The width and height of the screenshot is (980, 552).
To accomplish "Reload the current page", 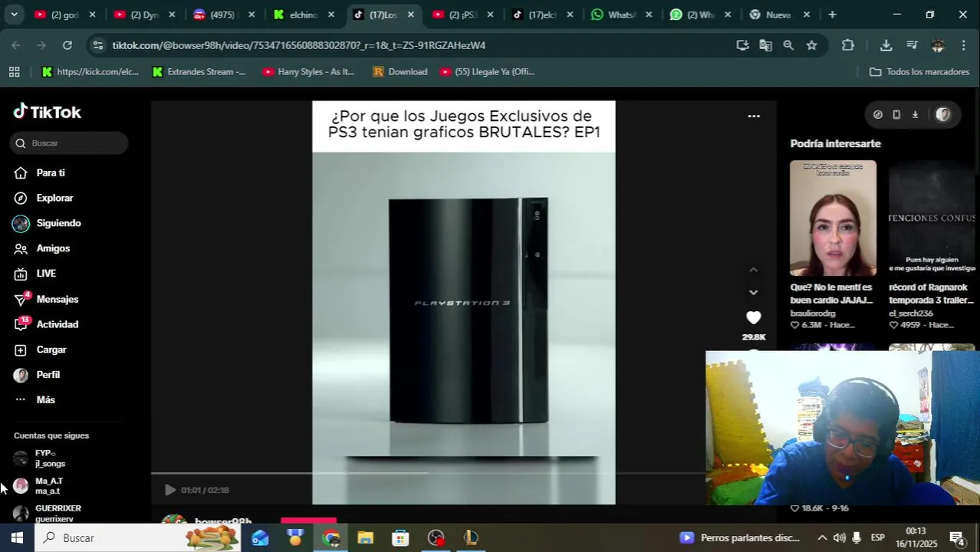I will (67, 45).
